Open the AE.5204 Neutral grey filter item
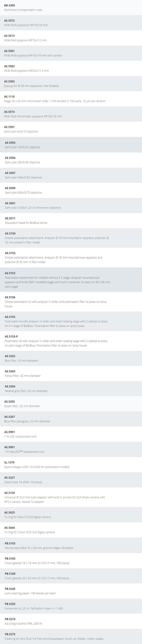142x644 pixels. click(71, 389)
